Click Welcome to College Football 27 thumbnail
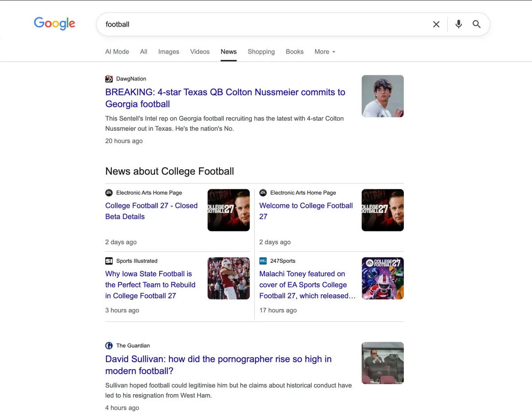Image resolution: width=532 pixels, height=418 pixels. coord(383,210)
